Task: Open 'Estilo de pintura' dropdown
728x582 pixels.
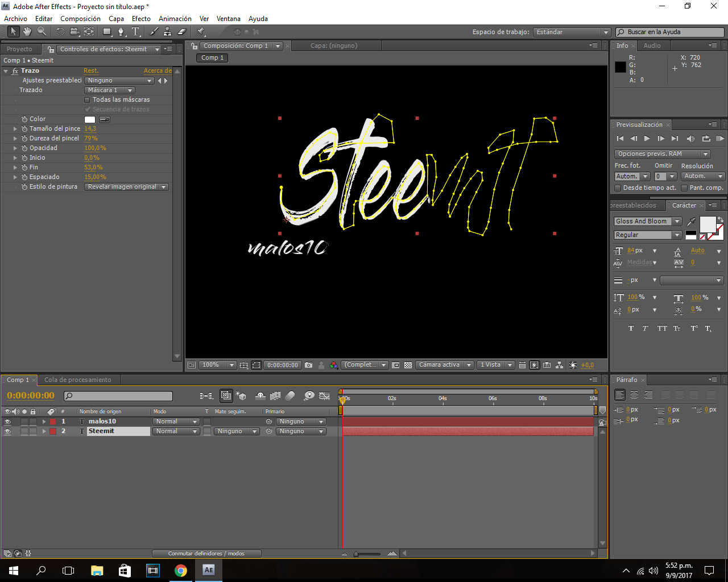Action: tap(126, 187)
